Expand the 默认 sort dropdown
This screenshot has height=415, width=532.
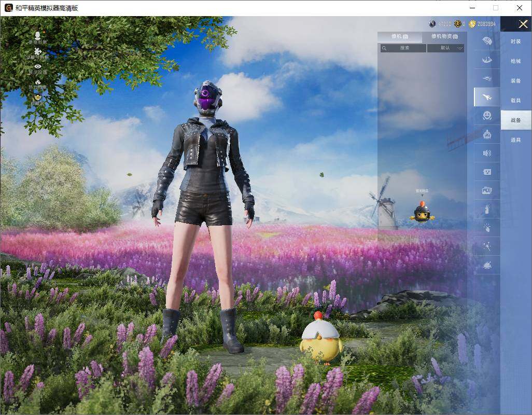[445, 48]
